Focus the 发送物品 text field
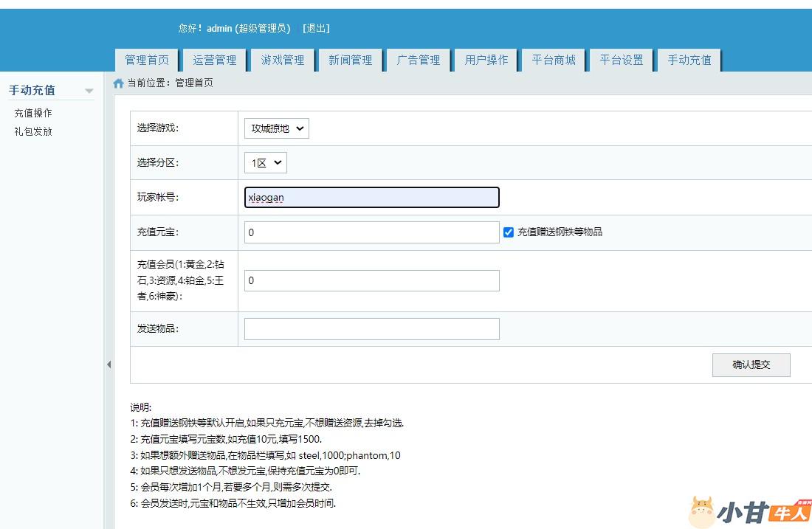The image size is (812, 529). click(x=371, y=329)
